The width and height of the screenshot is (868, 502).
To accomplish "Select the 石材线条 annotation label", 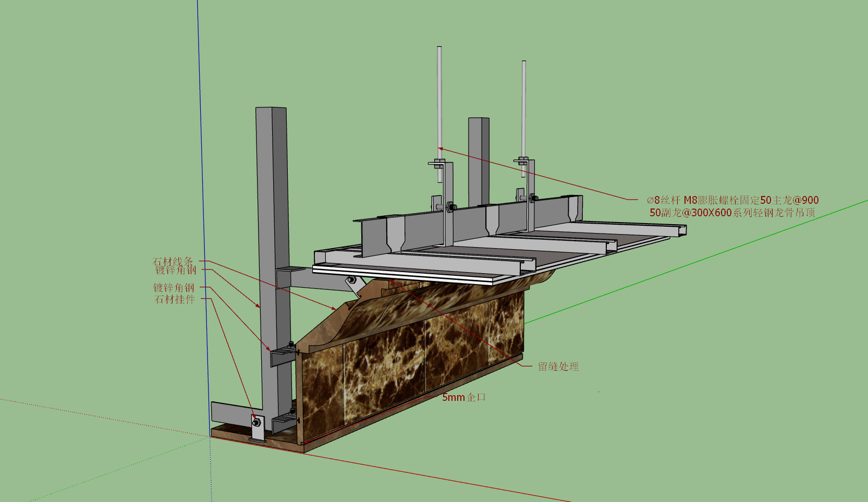I will point(173,261).
